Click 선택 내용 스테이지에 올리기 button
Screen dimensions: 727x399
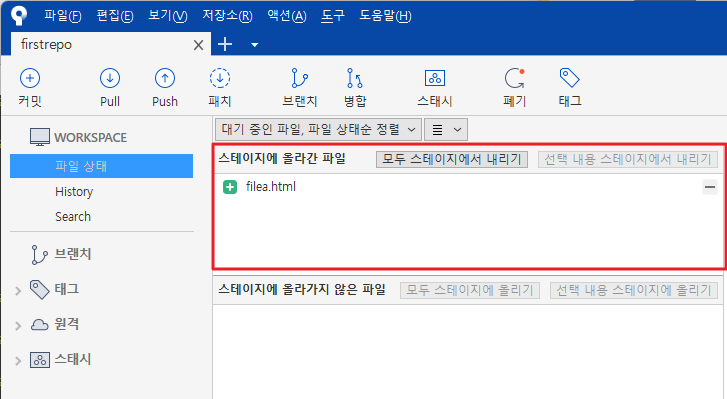click(634, 290)
